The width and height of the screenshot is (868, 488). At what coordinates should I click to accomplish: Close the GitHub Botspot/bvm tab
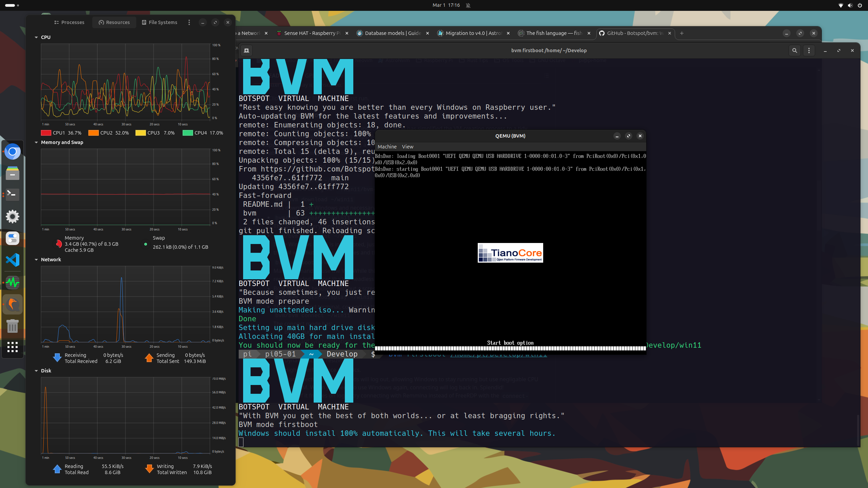pyautogui.click(x=670, y=33)
